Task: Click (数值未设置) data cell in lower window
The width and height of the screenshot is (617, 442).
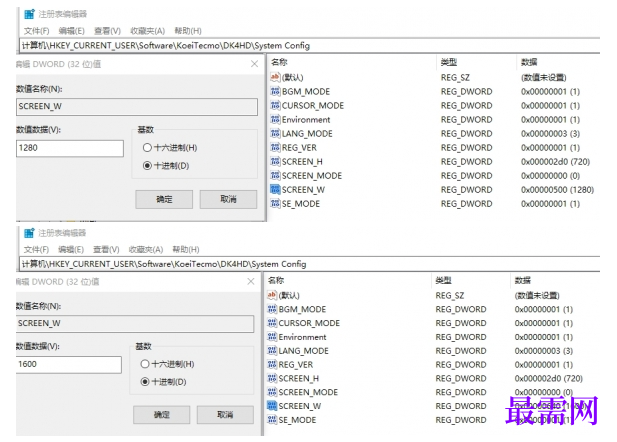Action: (x=537, y=296)
